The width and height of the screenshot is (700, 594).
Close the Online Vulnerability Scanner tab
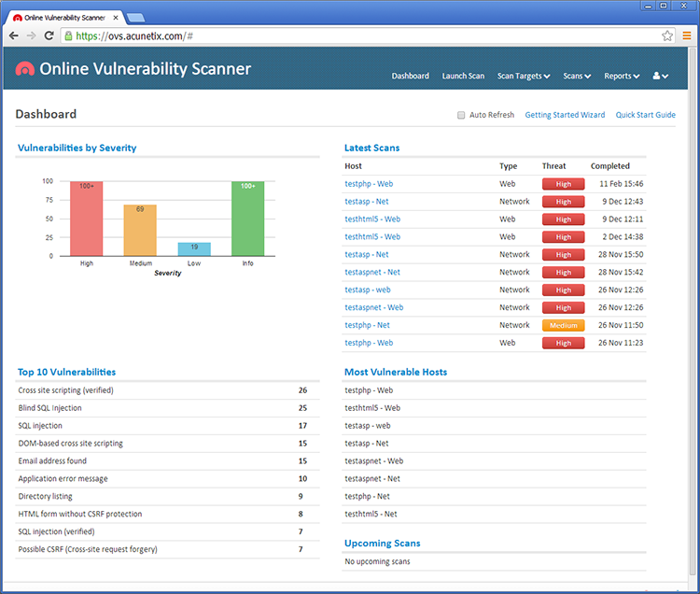coord(116,18)
